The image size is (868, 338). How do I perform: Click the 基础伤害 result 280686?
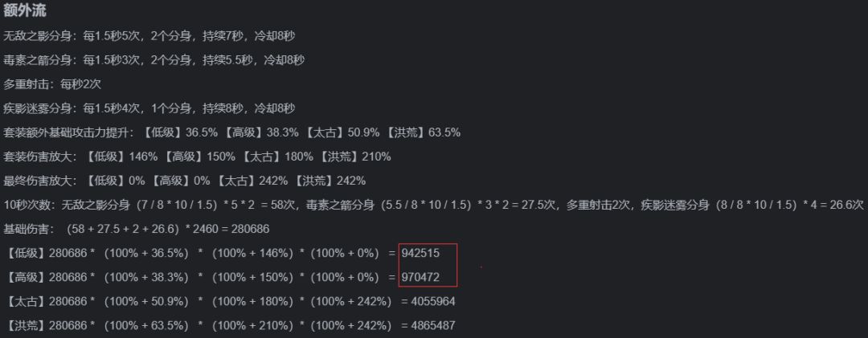coord(246,229)
